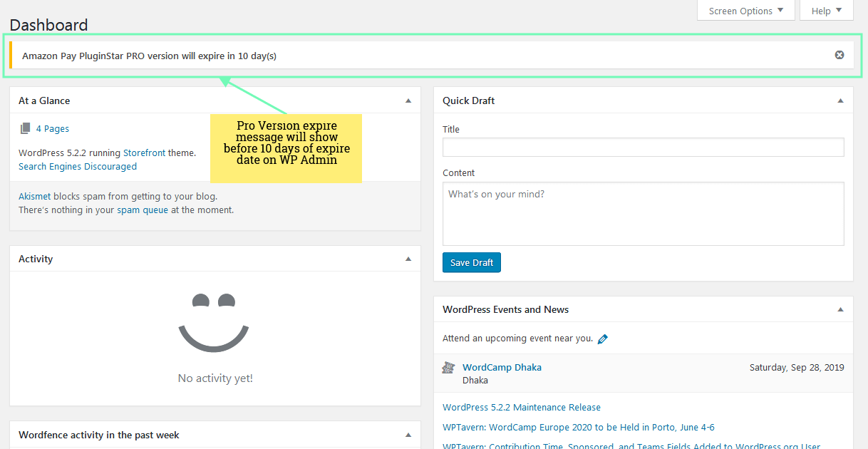
Task: Click the Dashboard page heading
Action: [48, 25]
